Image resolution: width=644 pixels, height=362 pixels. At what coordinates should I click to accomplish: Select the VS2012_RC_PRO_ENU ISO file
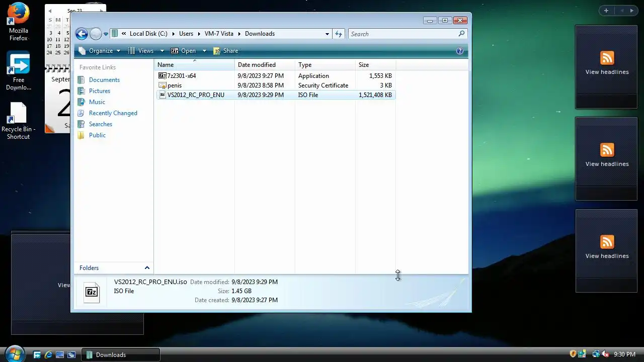point(275,95)
